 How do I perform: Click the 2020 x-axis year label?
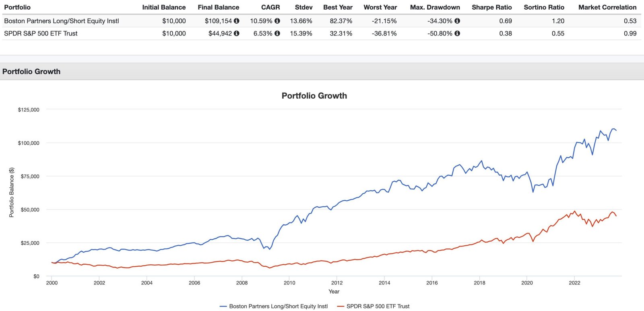[527, 283]
